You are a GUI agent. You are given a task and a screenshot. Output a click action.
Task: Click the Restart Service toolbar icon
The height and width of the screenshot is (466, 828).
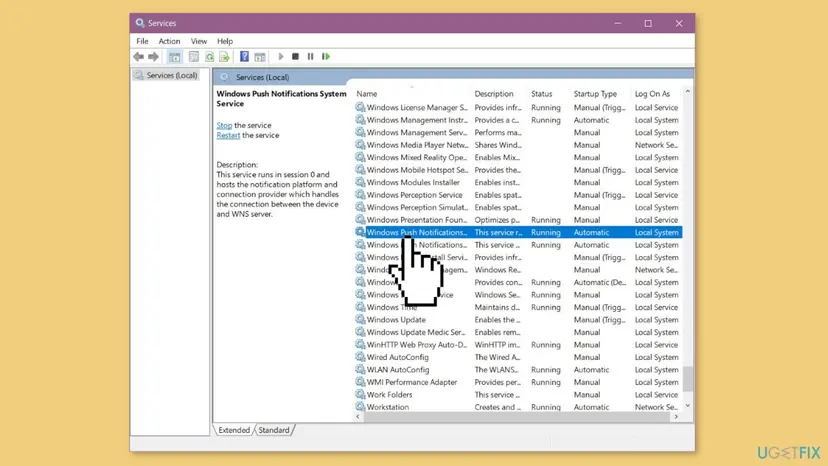click(326, 57)
